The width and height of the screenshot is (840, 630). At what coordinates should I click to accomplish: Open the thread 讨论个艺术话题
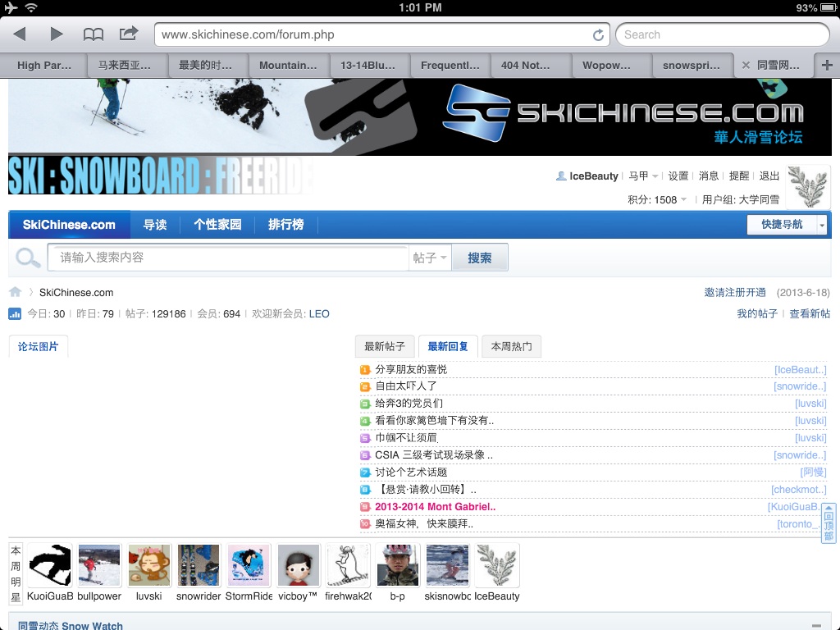point(411,472)
